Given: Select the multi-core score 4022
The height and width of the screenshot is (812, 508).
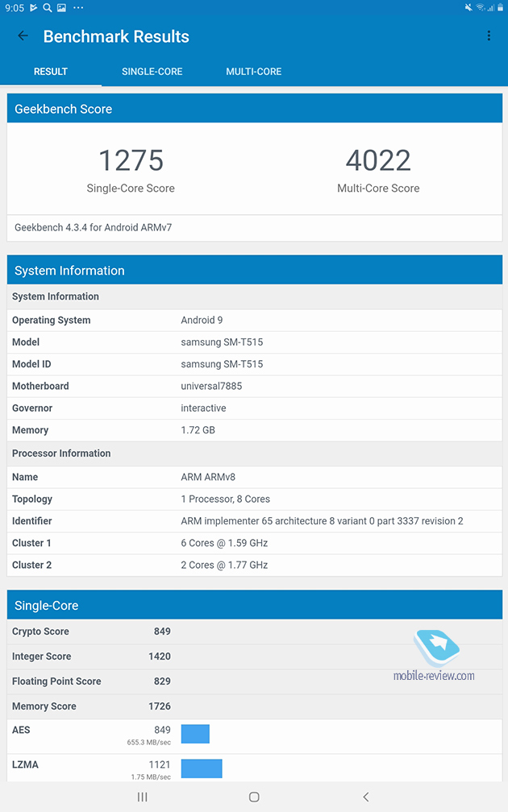Looking at the screenshot, I should [x=378, y=160].
